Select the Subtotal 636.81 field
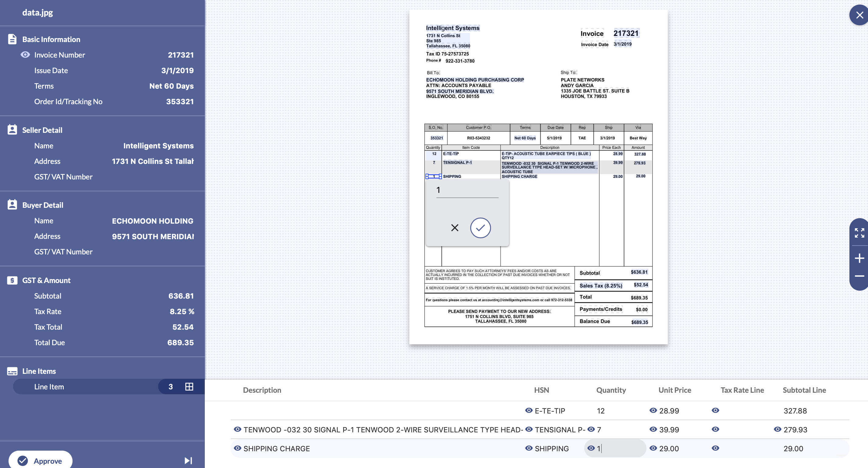The image size is (868, 468). 114,296
